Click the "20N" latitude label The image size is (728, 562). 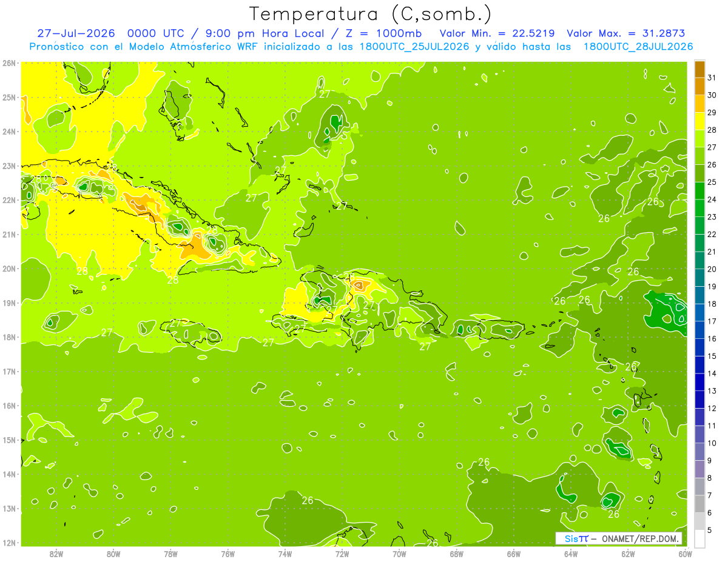tap(9, 269)
